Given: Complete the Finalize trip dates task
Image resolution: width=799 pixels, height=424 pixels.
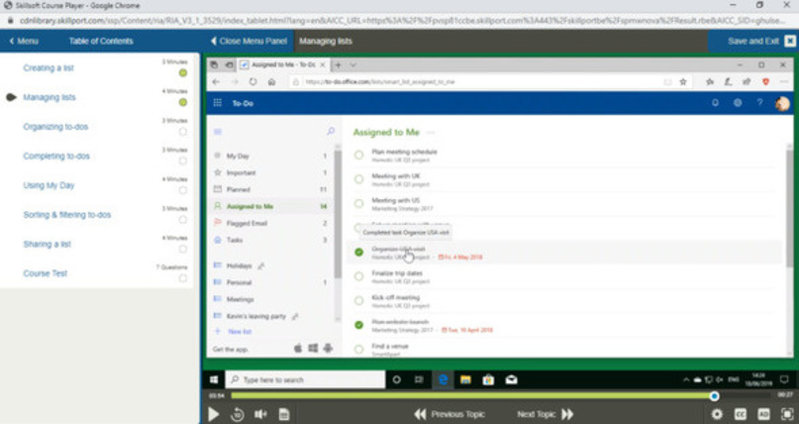Looking at the screenshot, I should click(x=359, y=277).
